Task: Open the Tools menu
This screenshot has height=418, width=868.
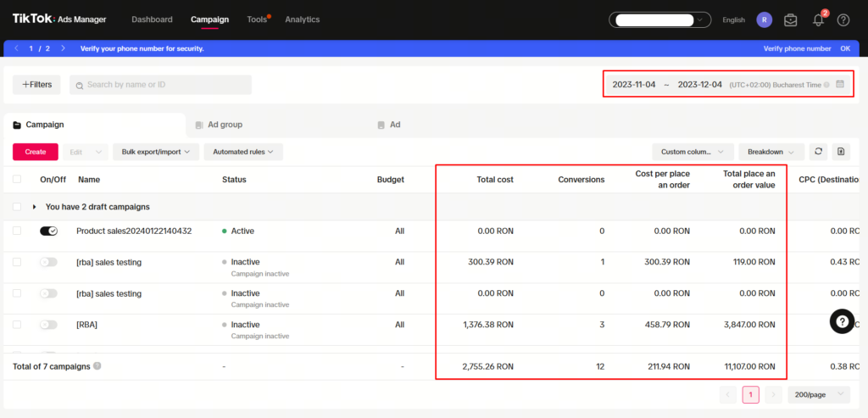Action: (x=257, y=20)
